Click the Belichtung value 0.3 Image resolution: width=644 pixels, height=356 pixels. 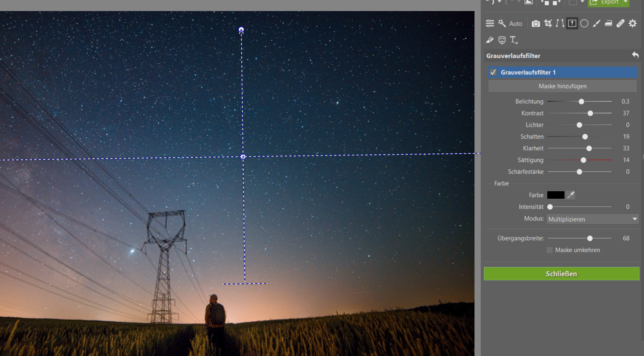pos(625,101)
